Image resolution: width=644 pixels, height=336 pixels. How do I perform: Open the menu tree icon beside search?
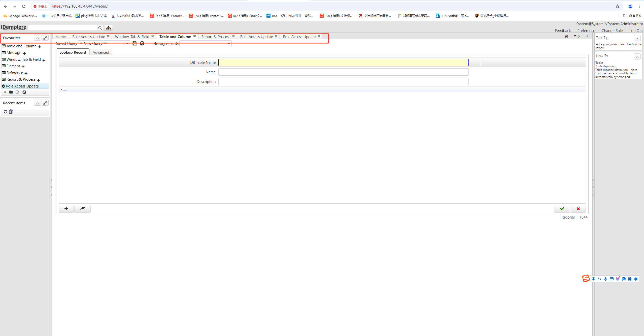109,28
